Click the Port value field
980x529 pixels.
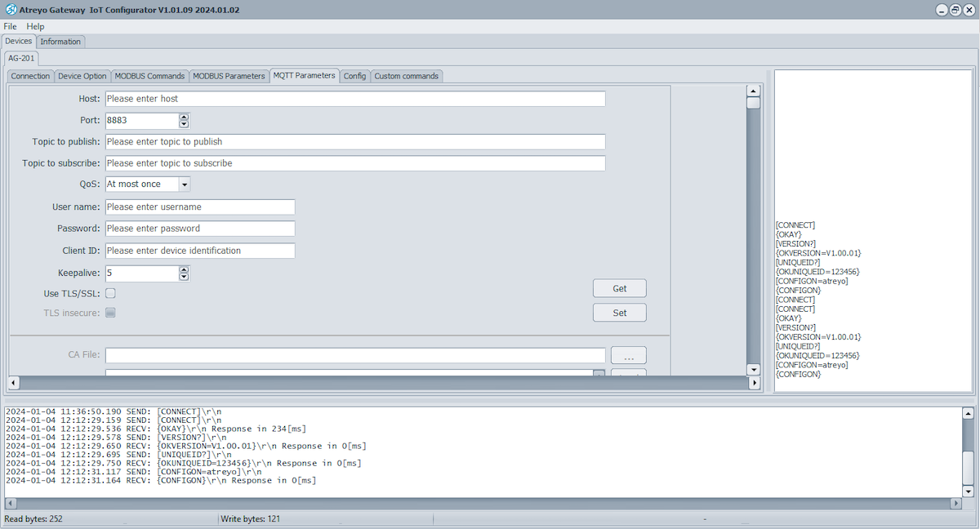point(141,120)
